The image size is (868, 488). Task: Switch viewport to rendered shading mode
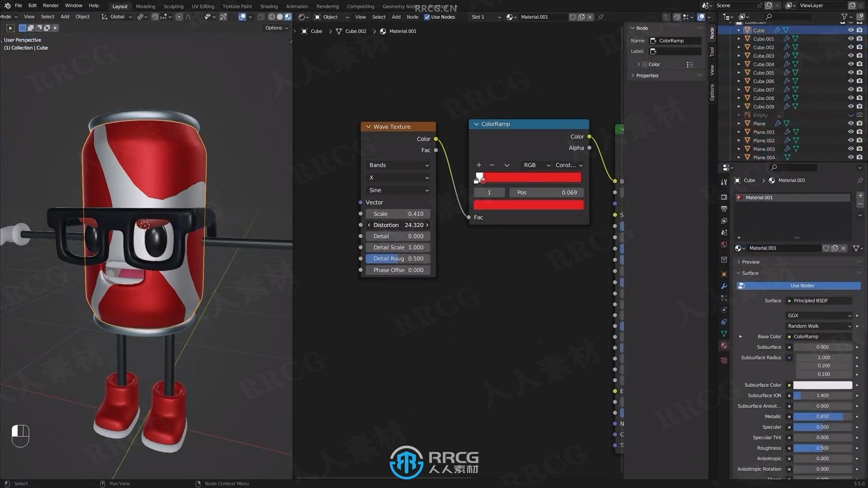(288, 17)
